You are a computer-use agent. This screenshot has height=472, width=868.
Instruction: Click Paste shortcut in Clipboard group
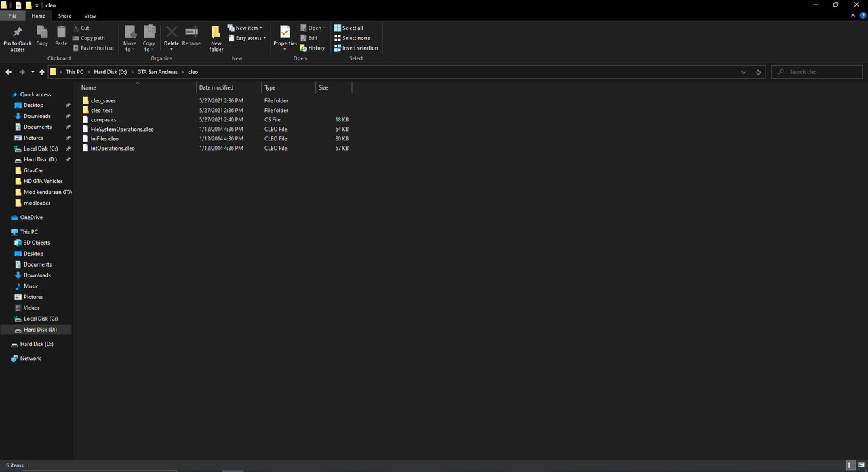(x=93, y=48)
